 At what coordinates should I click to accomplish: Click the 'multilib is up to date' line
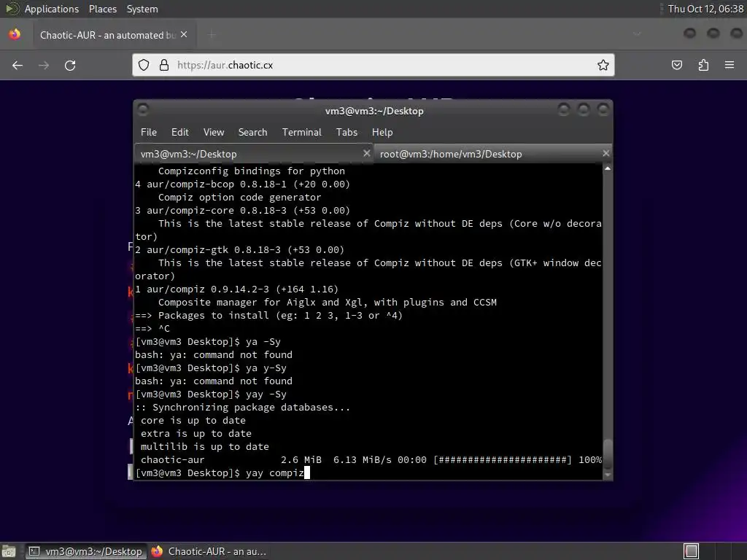click(x=205, y=447)
